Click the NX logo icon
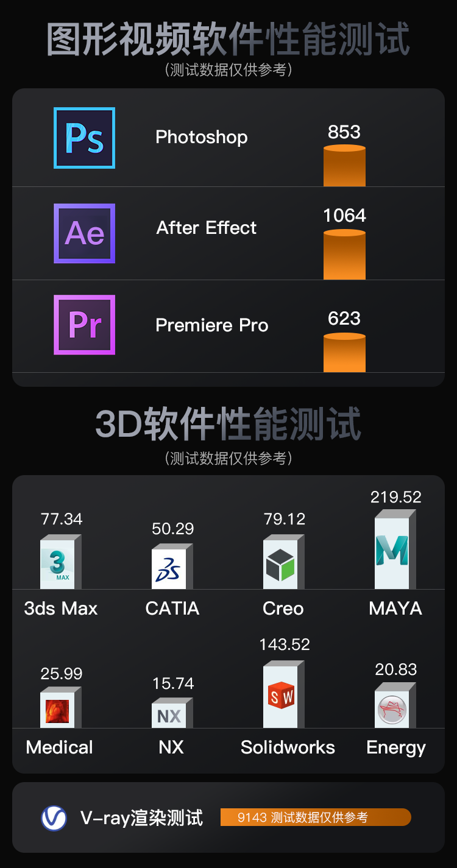The width and height of the screenshot is (457, 868). click(x=168, y=716)
